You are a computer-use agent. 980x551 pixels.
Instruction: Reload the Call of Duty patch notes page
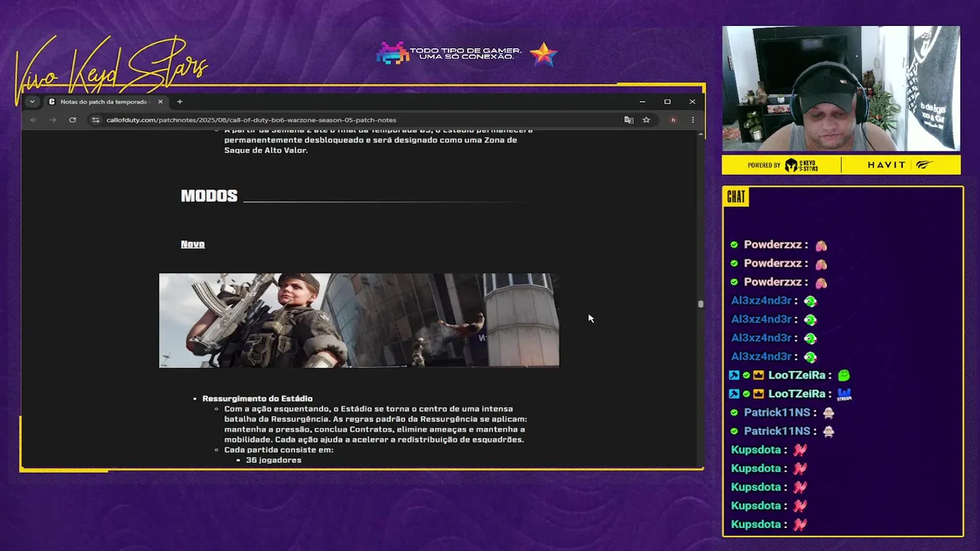pyautogui.click(x=72, y=120)
